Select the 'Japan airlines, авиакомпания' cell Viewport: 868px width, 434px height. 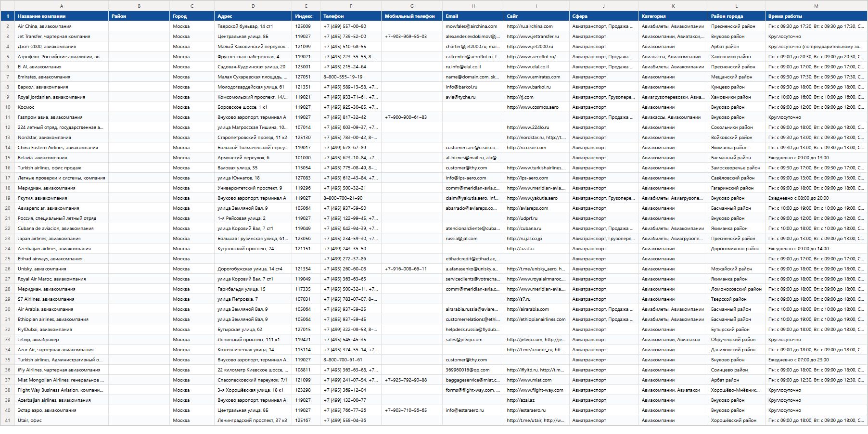point(62,239)
